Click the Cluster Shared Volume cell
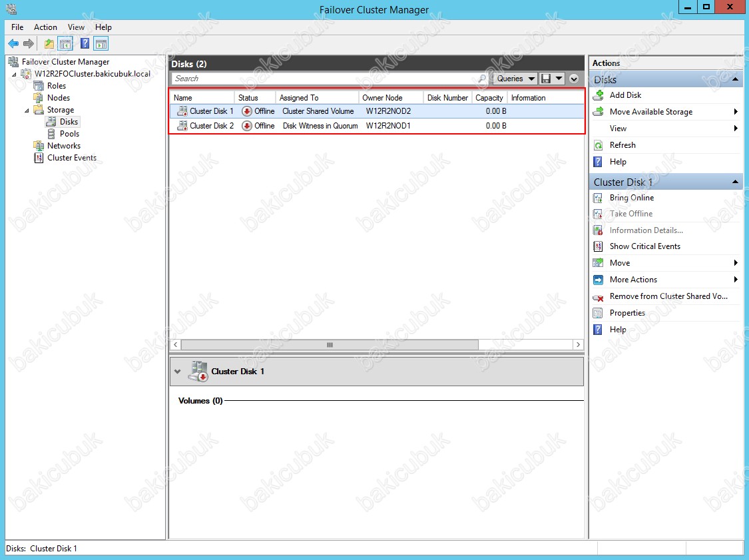749x560 pixels. (318, 111)
